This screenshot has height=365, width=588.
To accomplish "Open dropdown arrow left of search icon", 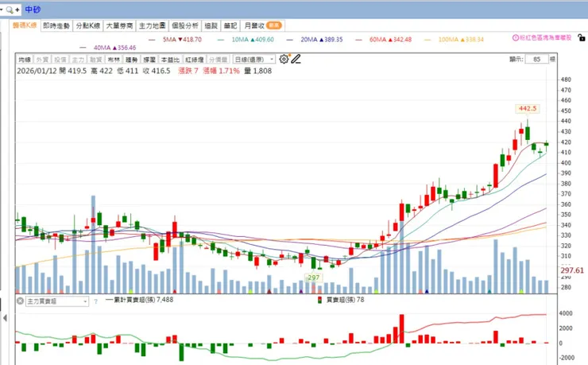I will 2,10.
